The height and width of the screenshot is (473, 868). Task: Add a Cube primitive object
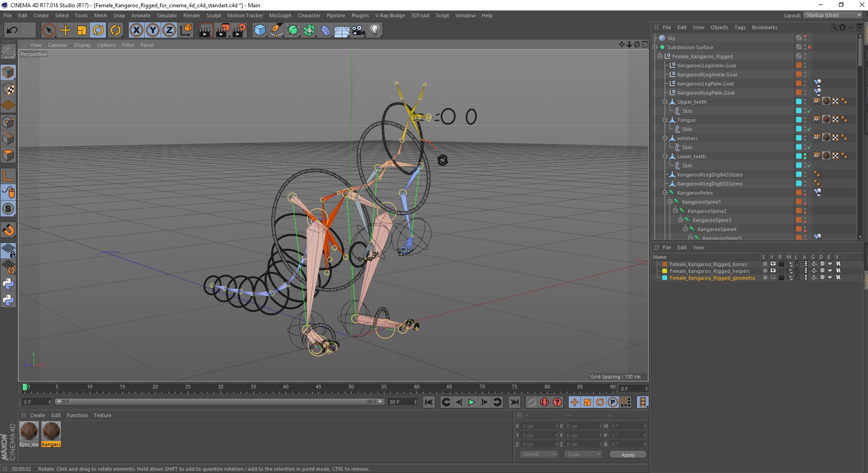pos(260,30)
